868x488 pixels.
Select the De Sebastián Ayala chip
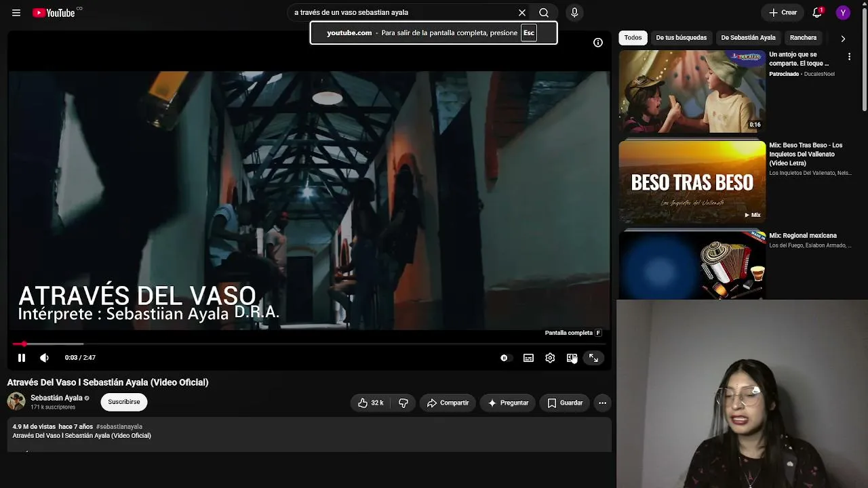point(748,38)
